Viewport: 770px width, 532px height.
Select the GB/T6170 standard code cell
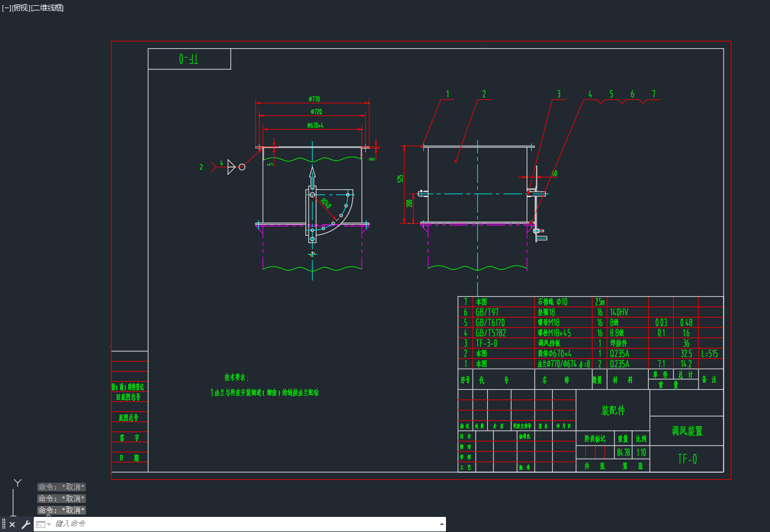pyautogui.click(x=490, y=322)
